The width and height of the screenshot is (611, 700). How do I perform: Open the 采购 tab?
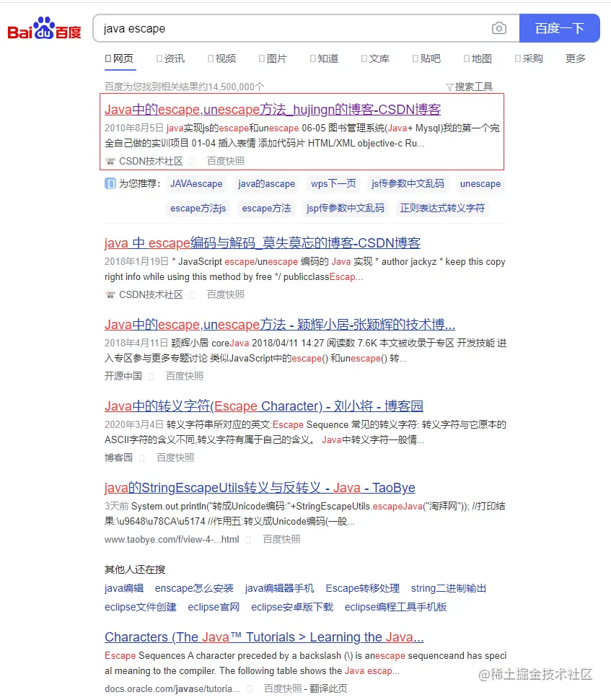529,58
